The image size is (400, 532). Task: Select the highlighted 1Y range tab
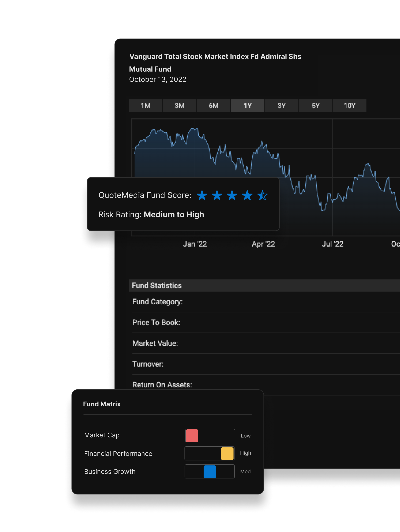(x=248, y=106)
